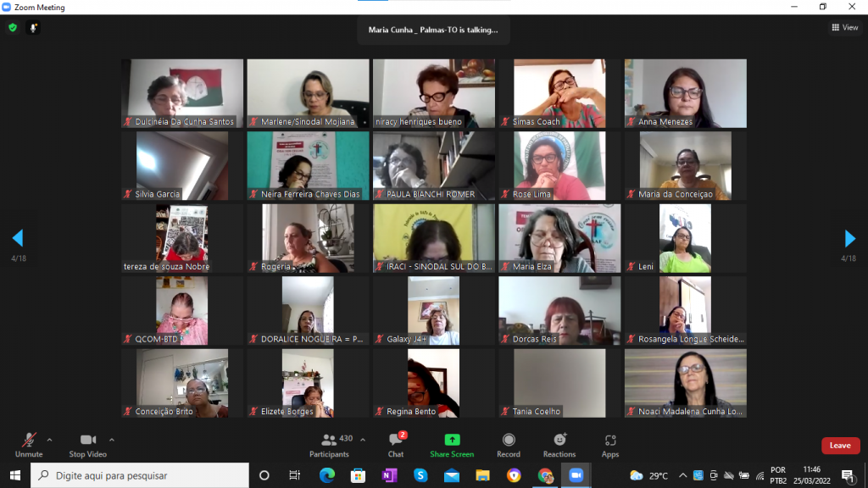Expand the arrow next to Participants

click(x=363, y=440)
